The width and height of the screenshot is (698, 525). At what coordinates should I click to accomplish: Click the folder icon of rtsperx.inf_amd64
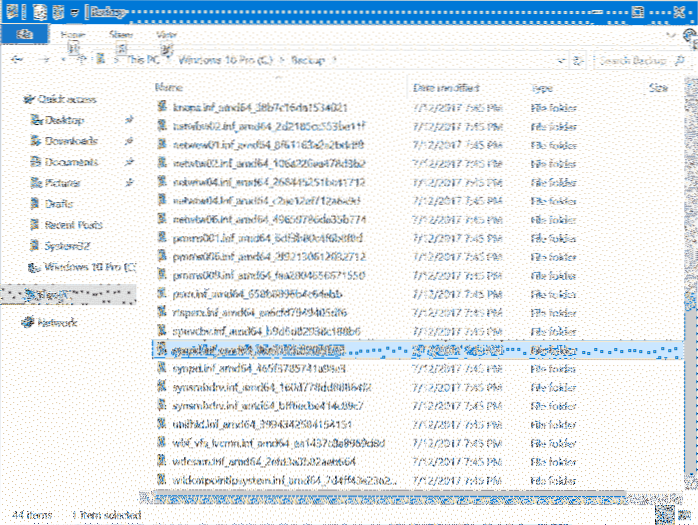point(162,312)
